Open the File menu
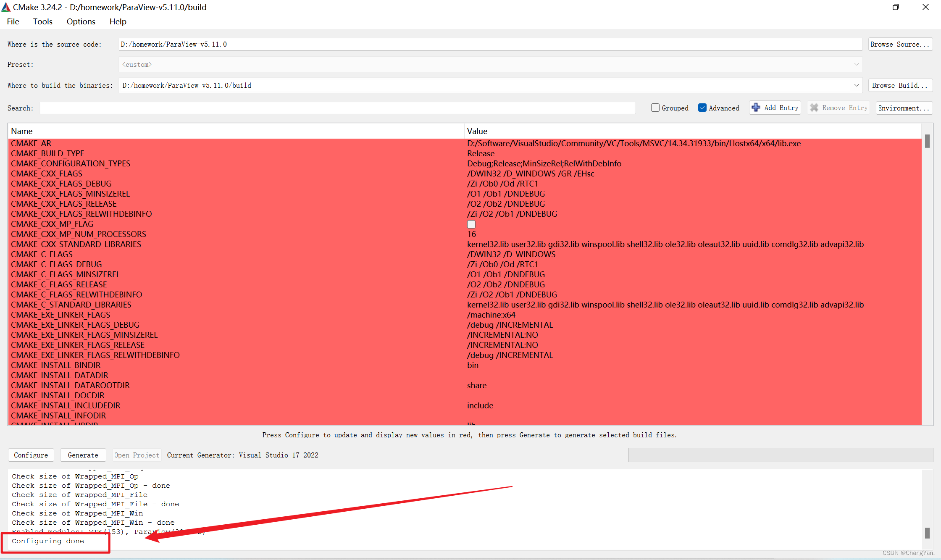Viewport: 941px width, 560px height. coord(13,21)
